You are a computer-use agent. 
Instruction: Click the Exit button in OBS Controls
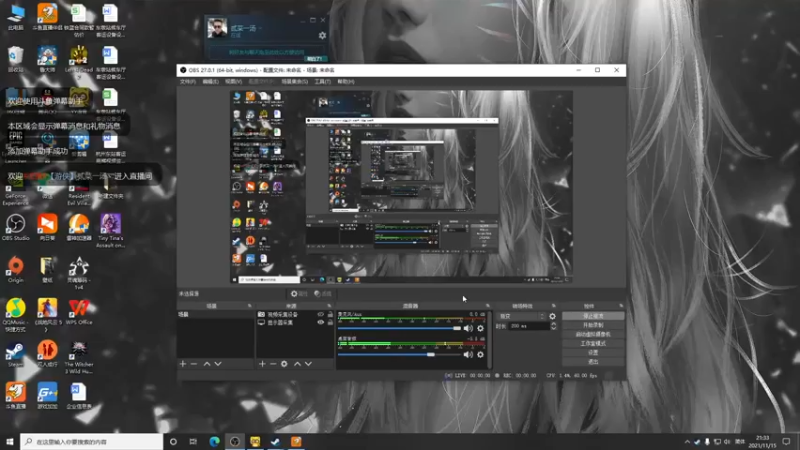pyautogui.click(x=593, y=362)
